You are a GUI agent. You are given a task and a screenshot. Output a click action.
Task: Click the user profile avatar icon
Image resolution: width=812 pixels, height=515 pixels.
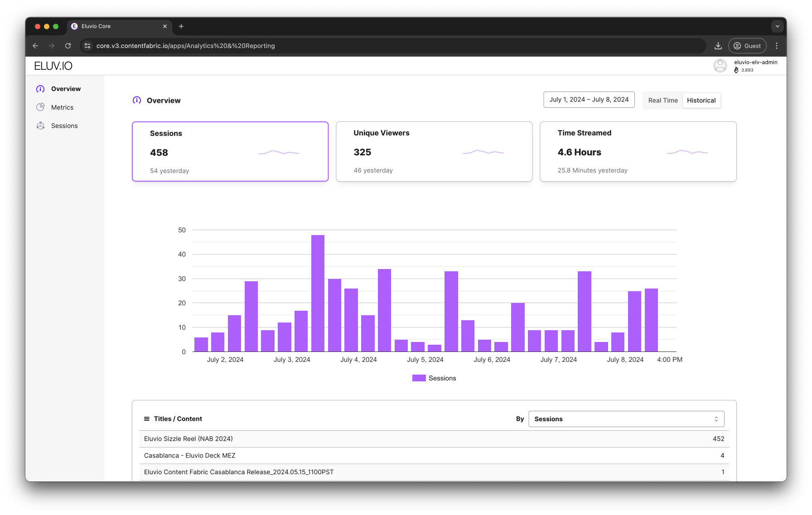coord(720,66)
